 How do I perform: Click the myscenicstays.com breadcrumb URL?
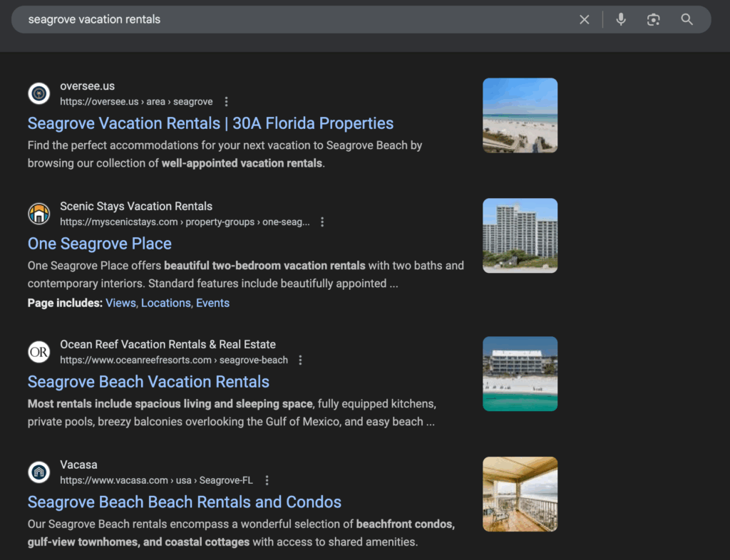click(x=185, y=222)
